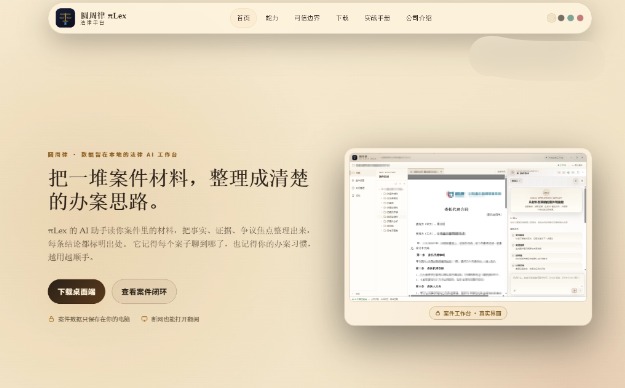The height and width of the screenshot is (388, 625).
Task: Click the πLex scales logo icon
Action: pyautogui.click(x=65, y=18)
